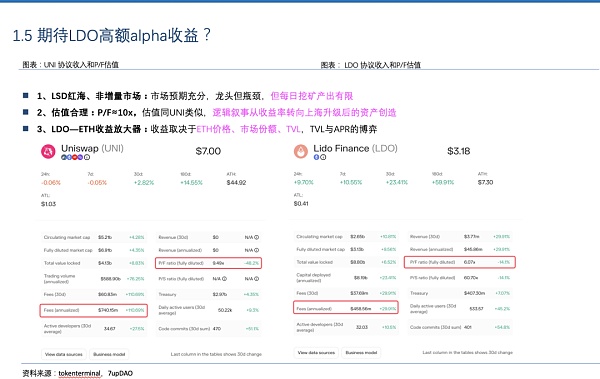Open View data sources under Uniswap table
This screenshot has height=379, width=600.
coord(64,354)
